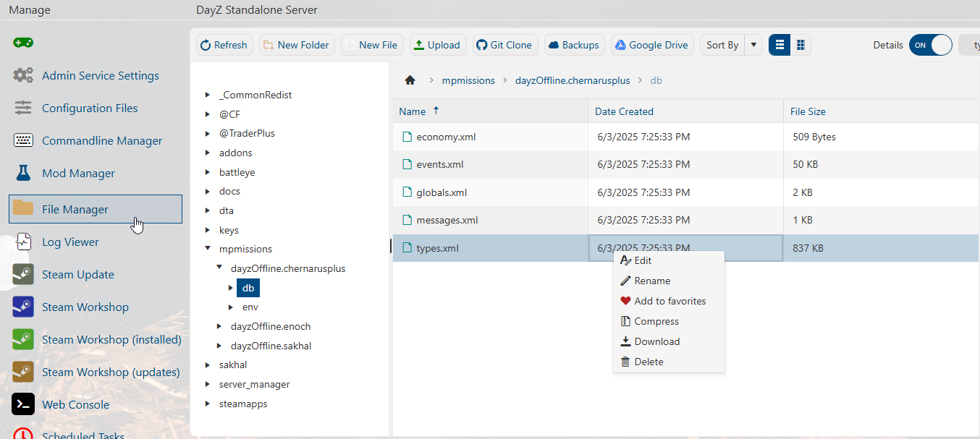Click the Steam Update icon
980x439 pixels.
(23, 274)
